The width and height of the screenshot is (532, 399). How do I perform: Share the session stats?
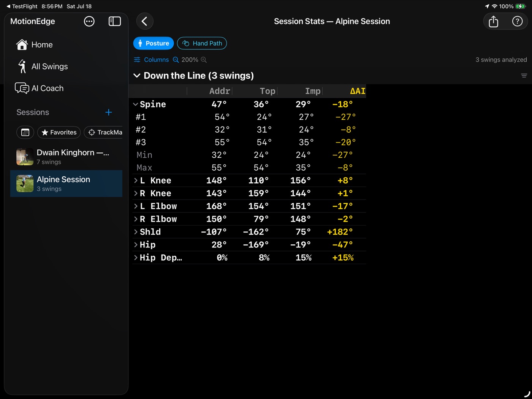click(493, 21)
